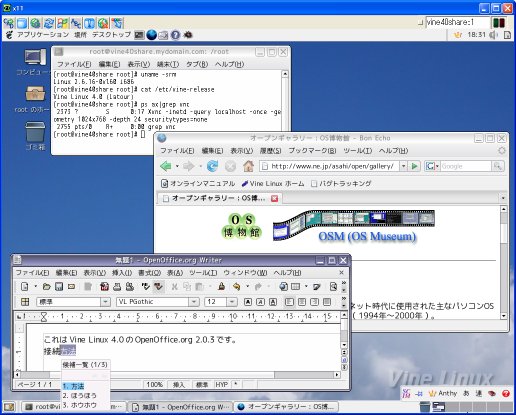Open the Writer 挿入(I) menu
The image size is (516, 415).
[122, 272]
